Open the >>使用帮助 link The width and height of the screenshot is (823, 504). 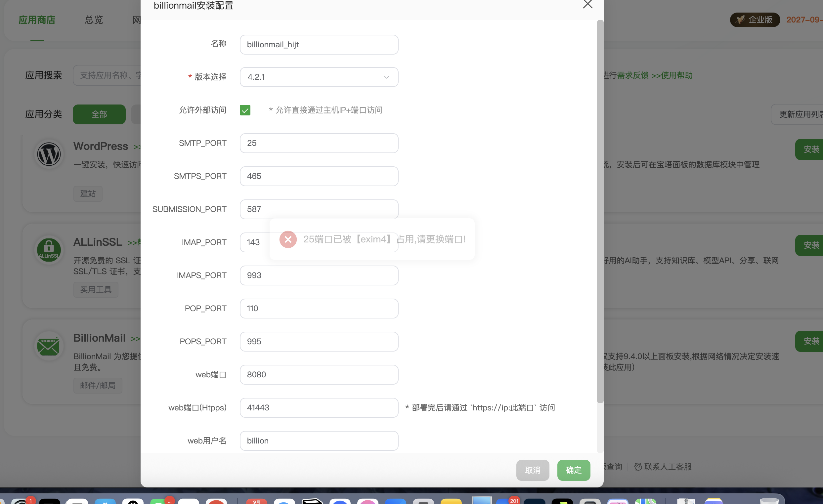(x=672, y=75)
